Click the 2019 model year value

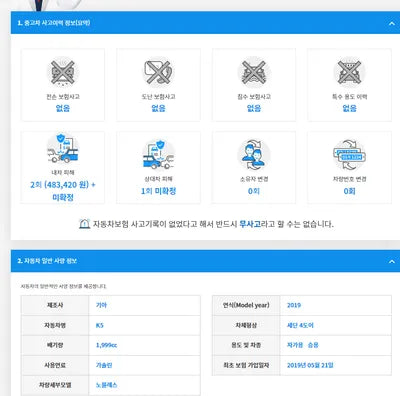[x=294, y=305]
